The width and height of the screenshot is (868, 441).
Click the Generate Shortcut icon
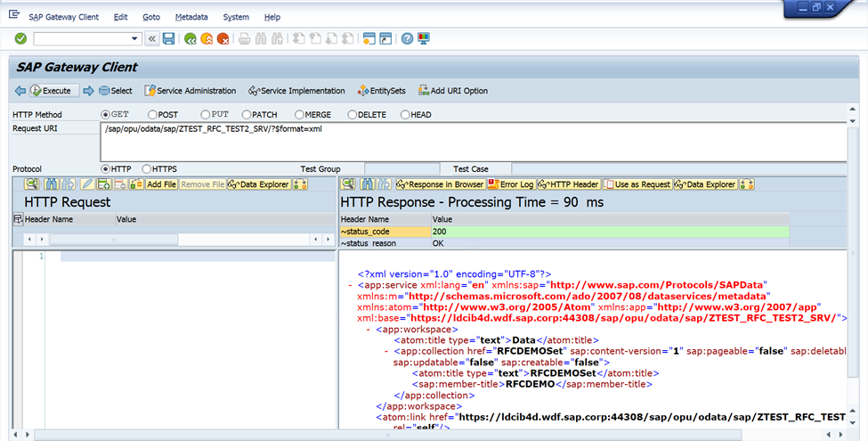click(x=385, y=39)
